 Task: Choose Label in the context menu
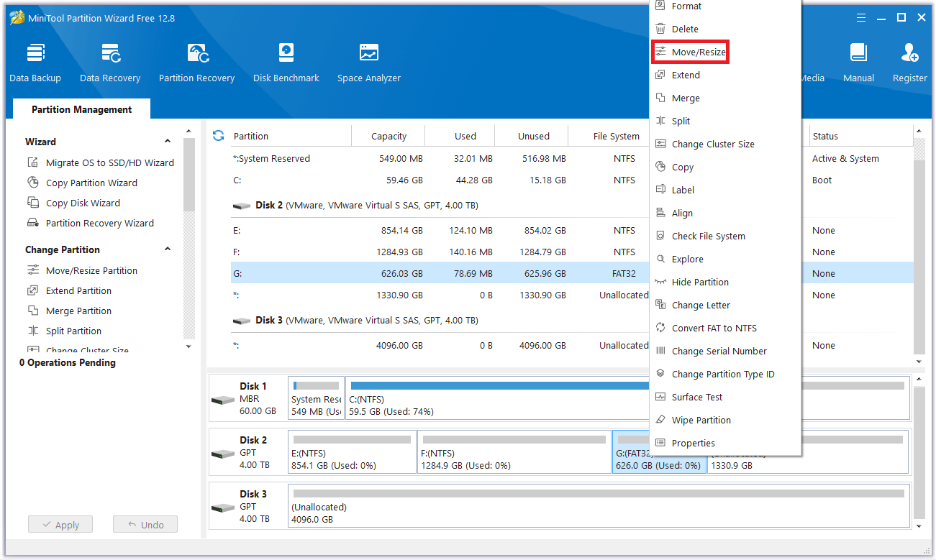(x=725, y=190)
